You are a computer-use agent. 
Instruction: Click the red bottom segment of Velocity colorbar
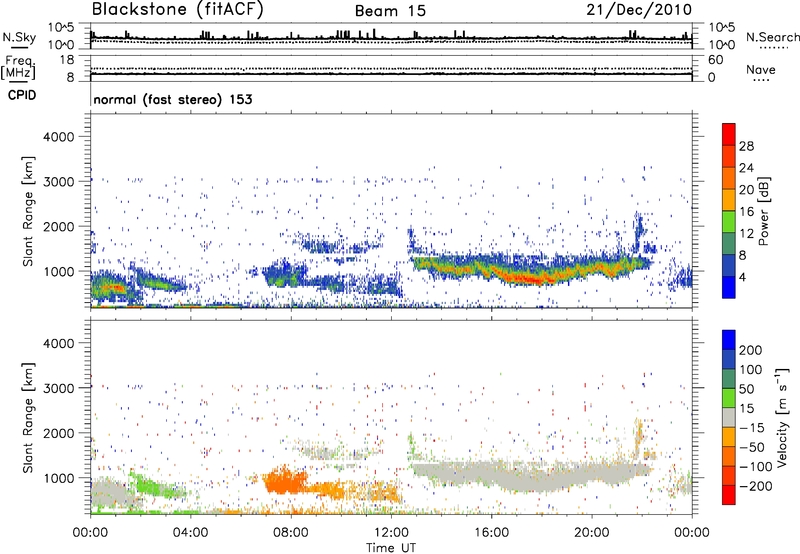pos(729,495)
